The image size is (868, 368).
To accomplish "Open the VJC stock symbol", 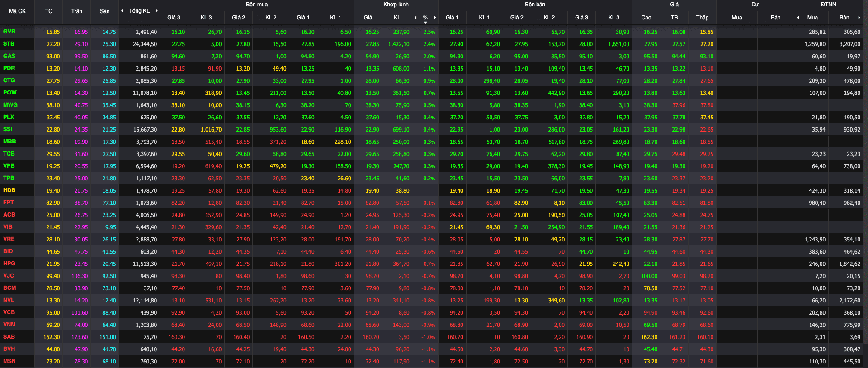I will click(8, 276).
